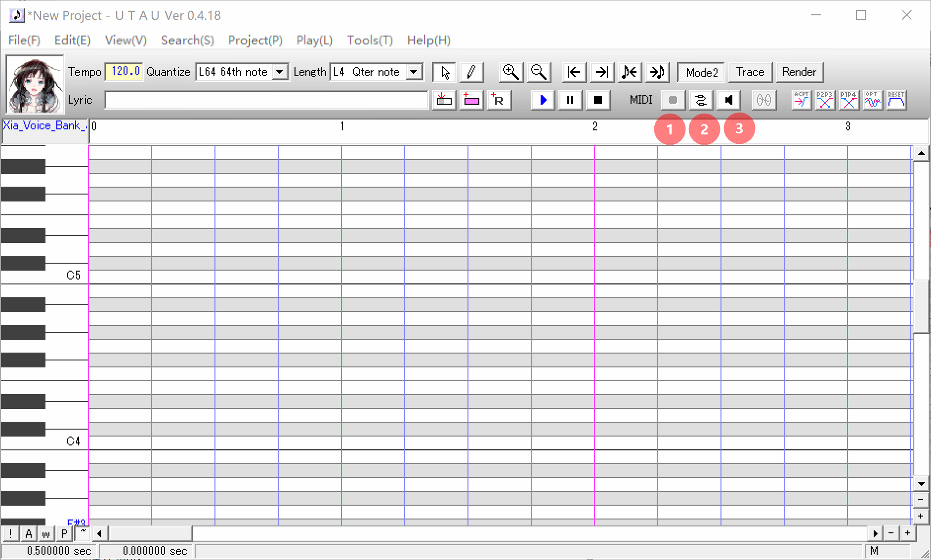The width and height of the screenshot is (931, 560).
Task: Click the add pink note icon
Action: coord(471,100)
